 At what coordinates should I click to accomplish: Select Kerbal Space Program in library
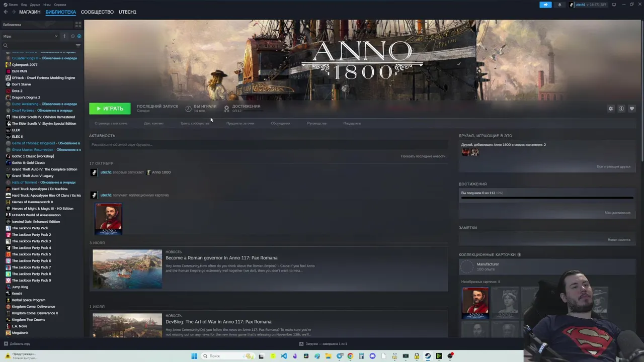28,300
